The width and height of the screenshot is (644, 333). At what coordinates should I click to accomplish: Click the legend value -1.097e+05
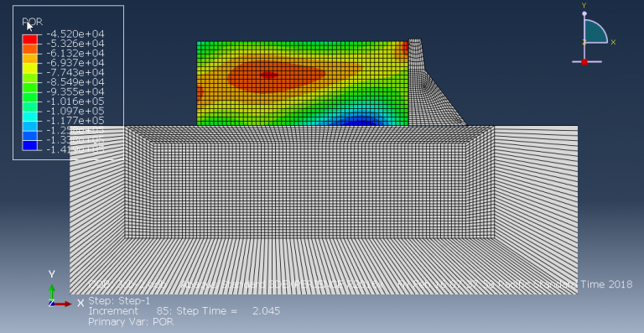tap(75, 111)
